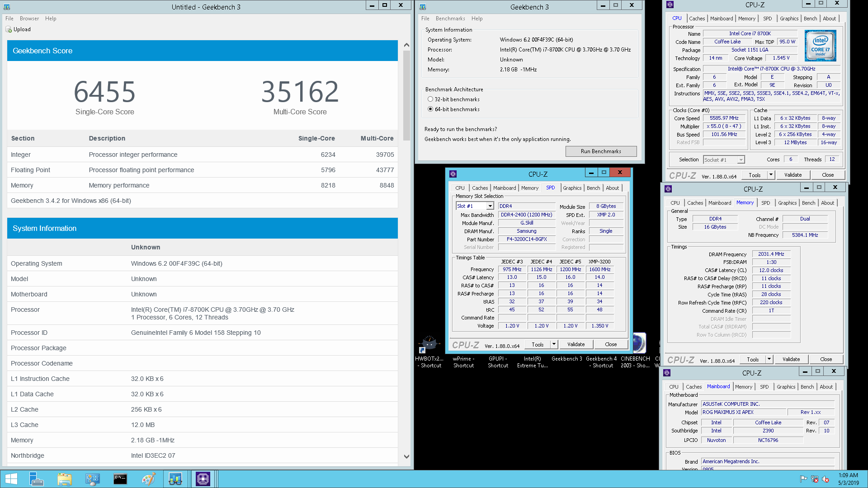The height and width of the screenshot is (488, 868).
Task: Click the Geekbench results scrollbar up arrow
Action: click(406, 45)
